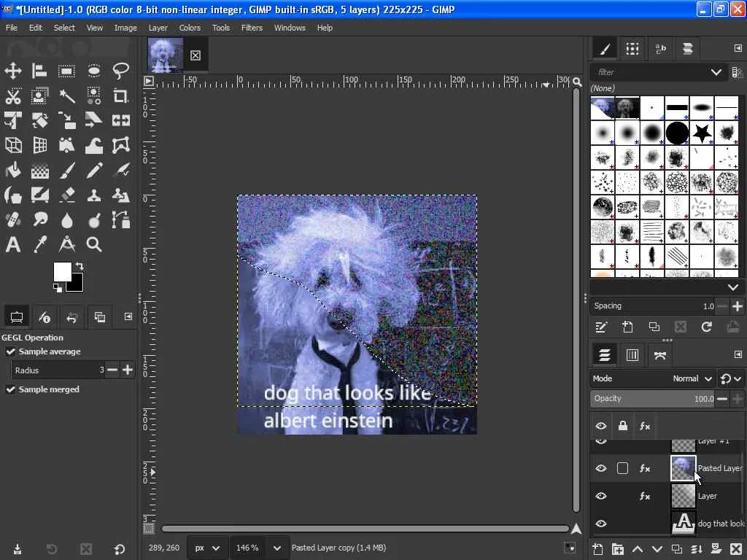Screen dimensions: 747x560
Task: Select the Zoom magnifier tool
Action: pyautogui.click(x=94, y=244)
